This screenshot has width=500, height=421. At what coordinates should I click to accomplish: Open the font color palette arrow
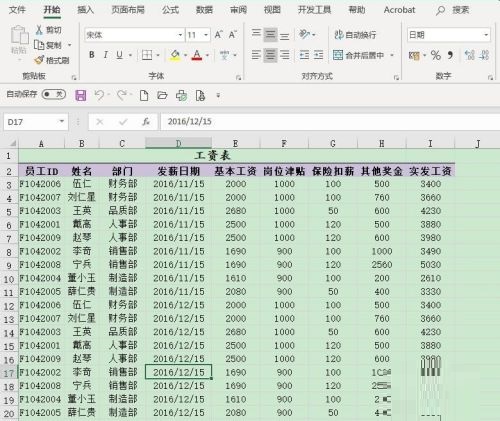tap(207, 55)
